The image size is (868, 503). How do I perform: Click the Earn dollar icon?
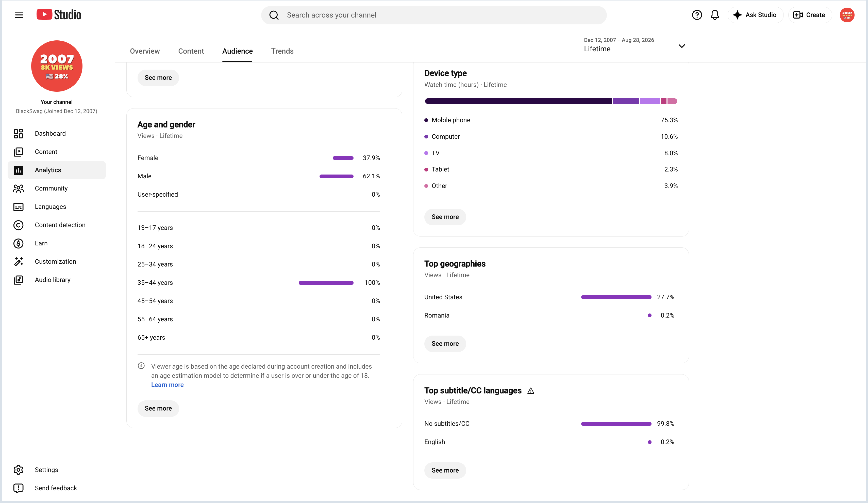click(18, 243)
